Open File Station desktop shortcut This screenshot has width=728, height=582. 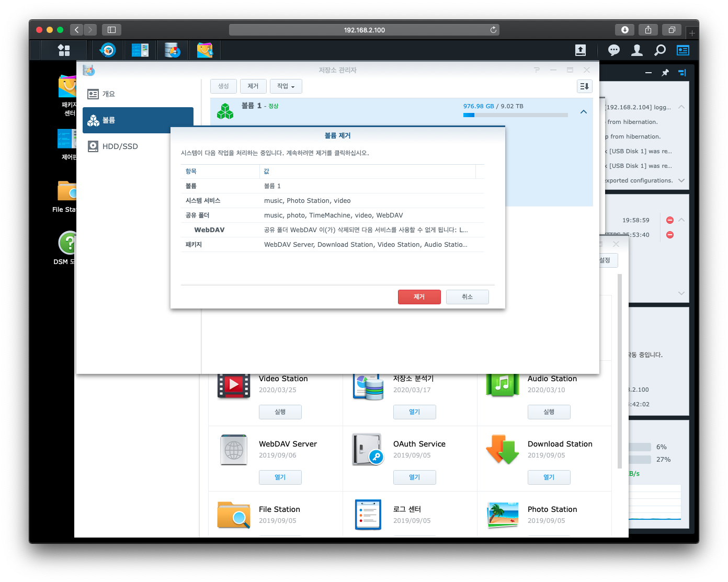66,197
